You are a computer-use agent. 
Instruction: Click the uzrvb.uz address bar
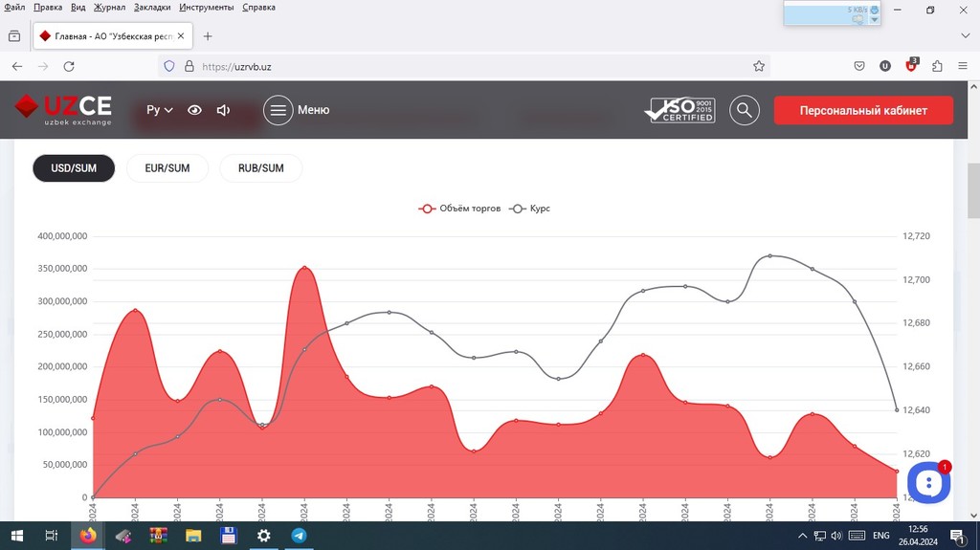[x=459, y=67]
